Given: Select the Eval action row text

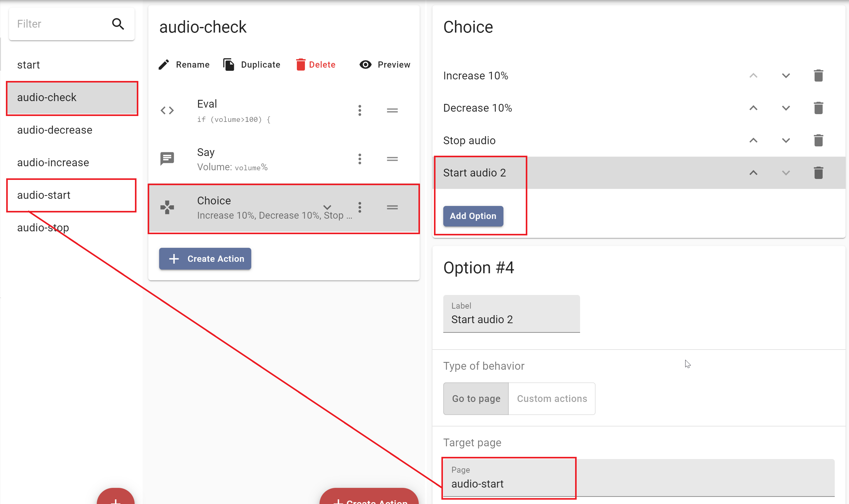Looking at the screenshot, I should coord(234,111).
